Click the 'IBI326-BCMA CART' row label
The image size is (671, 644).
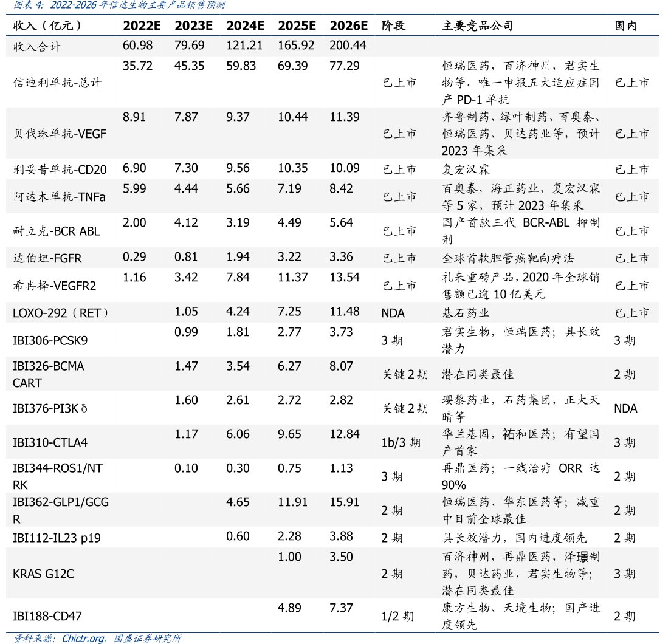coord(49,375)
